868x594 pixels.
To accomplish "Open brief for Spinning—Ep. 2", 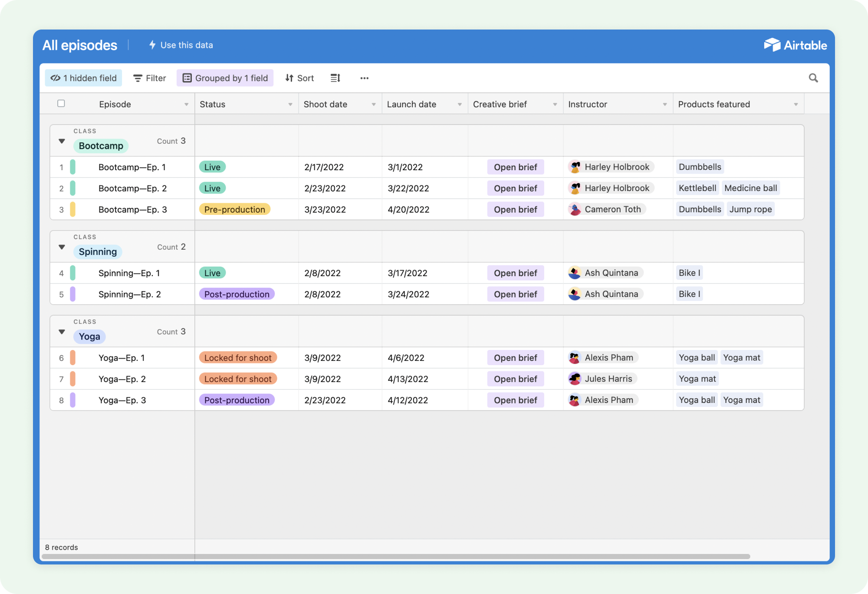I will pyautogui.click(x=515, y=294).
